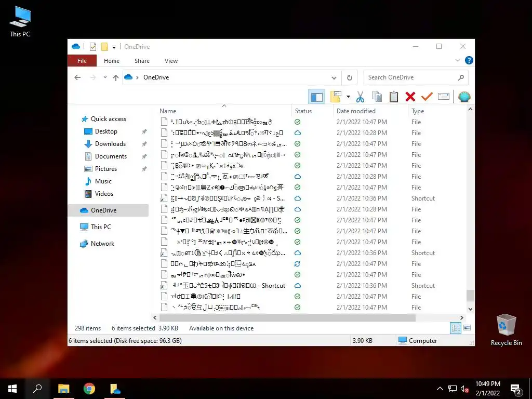Viewport: 532px width, 399px height.
Task: Click the OneDrive cloud icon in title bar
Action: pos(76,46)
